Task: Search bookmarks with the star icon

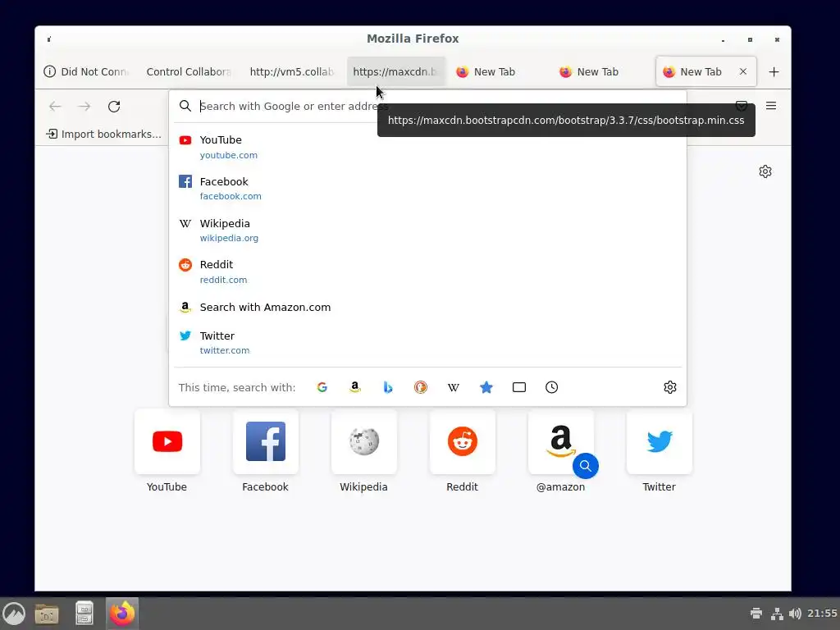Action: click(x=486, y=387)
